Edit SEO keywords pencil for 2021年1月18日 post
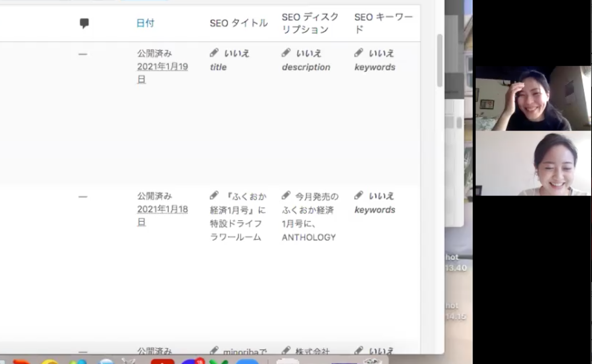Image resolution: width=592 pixels, height=364 pixels. (359, 195)
